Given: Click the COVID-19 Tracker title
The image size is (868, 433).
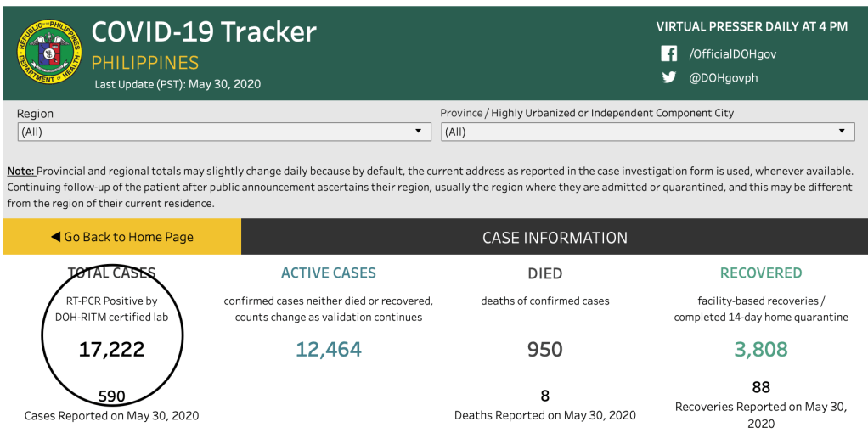Looking at the screenshot, I should pos(204,32).
